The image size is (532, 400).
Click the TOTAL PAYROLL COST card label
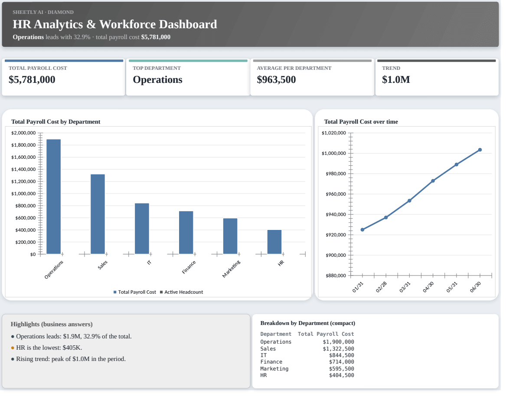point(38,68)
